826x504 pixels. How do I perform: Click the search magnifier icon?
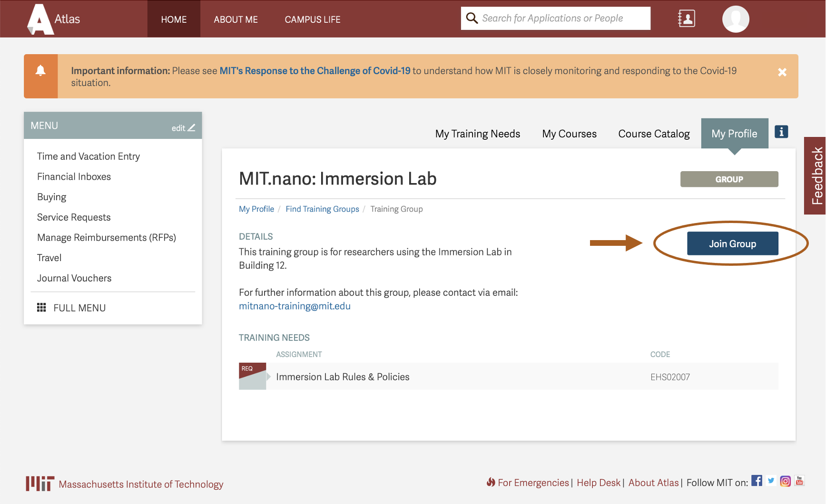[472, 18]
